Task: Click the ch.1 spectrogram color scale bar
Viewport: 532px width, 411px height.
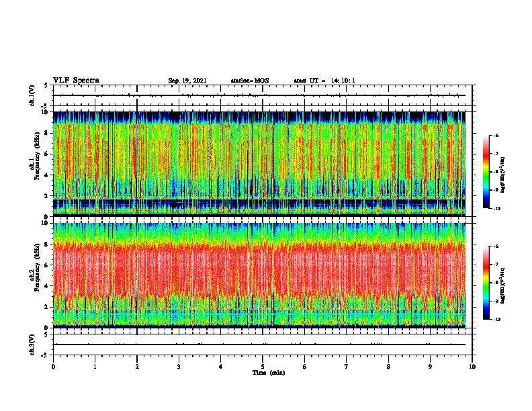Action: (486, 172)
